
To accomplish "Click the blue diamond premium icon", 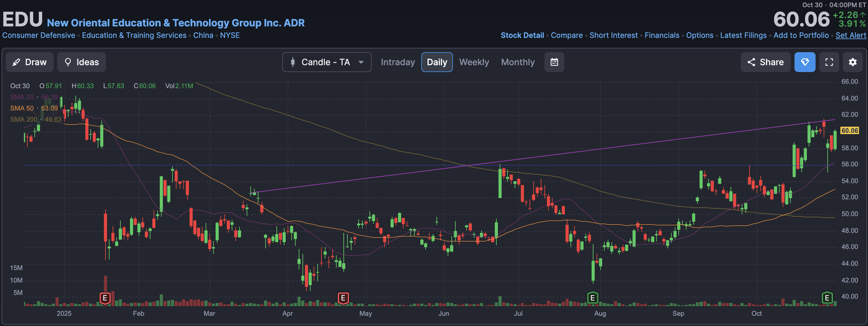I will coord(805,62).
